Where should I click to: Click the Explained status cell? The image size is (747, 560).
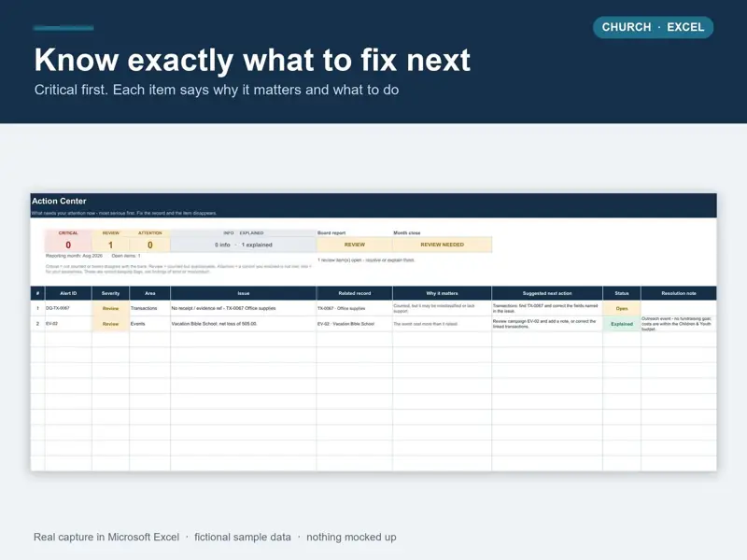coord(622,324)
